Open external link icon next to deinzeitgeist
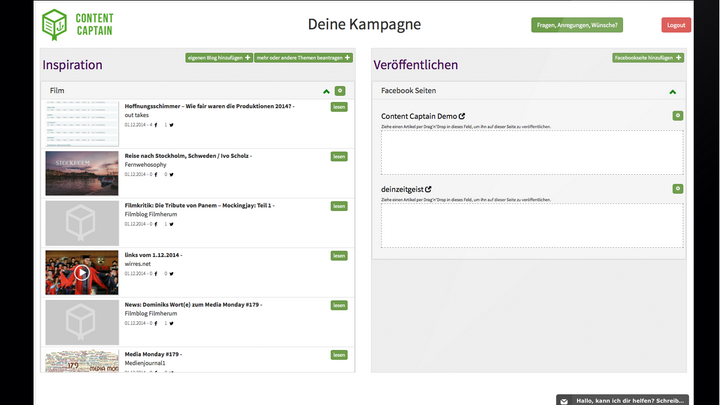 coord(428,189)
